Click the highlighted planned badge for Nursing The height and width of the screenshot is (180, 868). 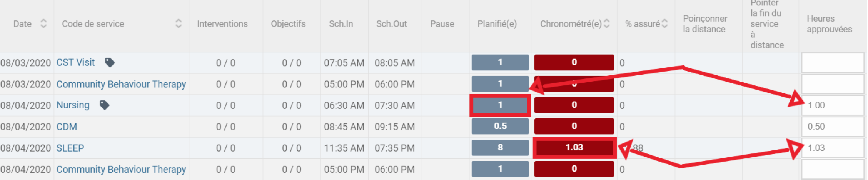pyautogui.click(x=500, y=105)
